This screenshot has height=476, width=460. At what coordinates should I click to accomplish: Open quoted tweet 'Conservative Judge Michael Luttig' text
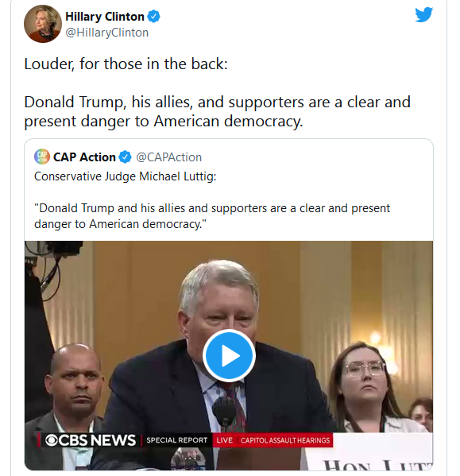tap(125, 176)
